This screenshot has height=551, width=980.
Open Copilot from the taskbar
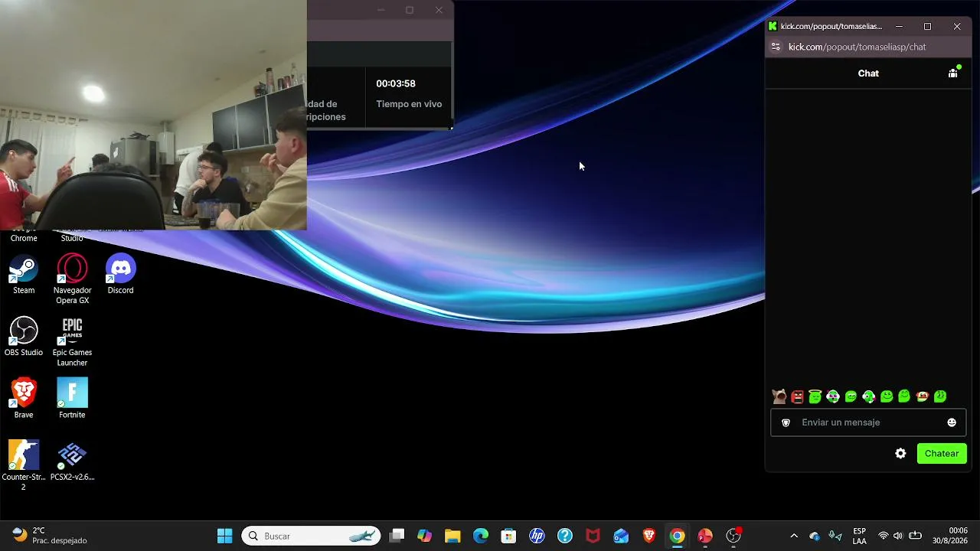point(424,536)
